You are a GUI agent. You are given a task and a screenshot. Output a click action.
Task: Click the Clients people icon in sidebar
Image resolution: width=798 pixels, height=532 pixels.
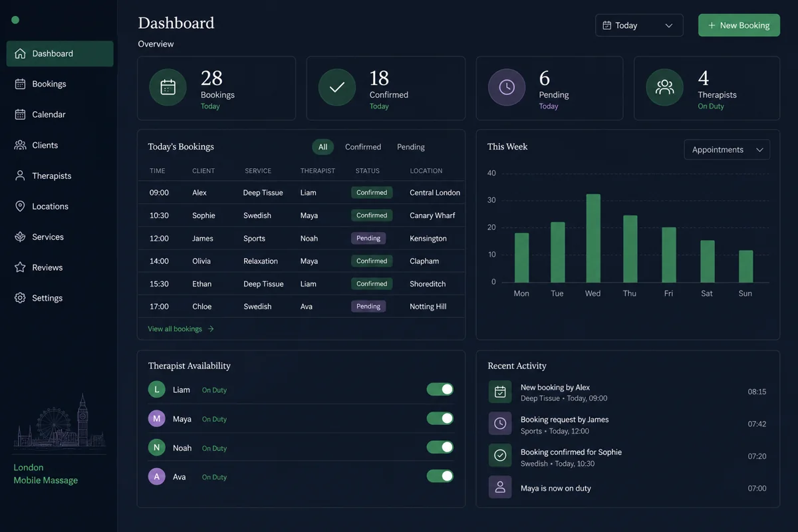click(20, 145)
